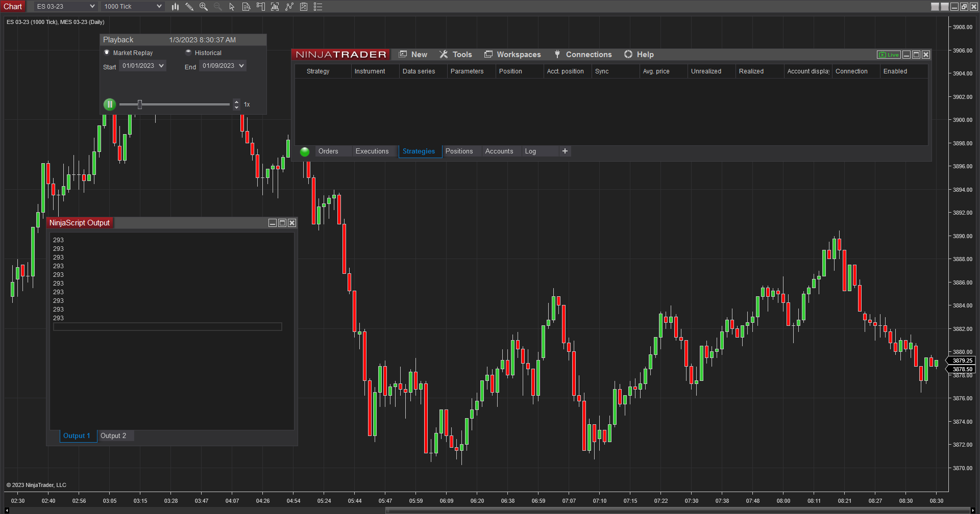Viewport: 980px width, 514px height.
Task: Click the Chart title label
Action: (x=13, y=7)
